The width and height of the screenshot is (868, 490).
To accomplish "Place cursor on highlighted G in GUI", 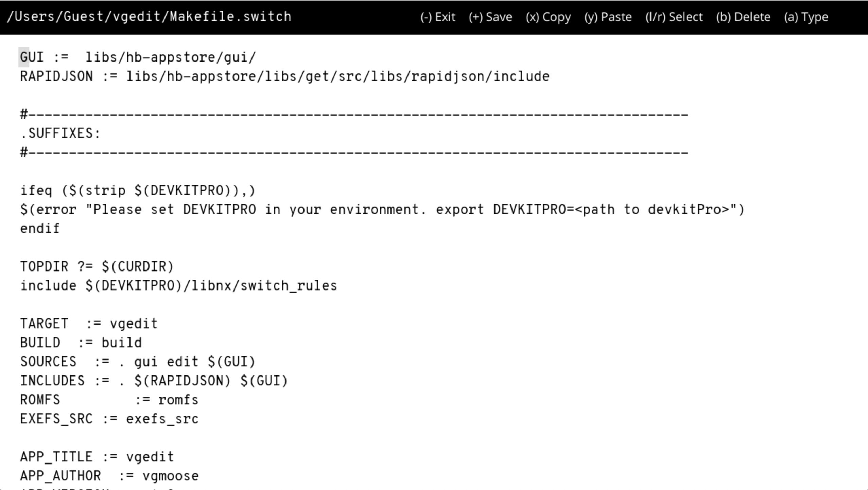I will [24, 57].
